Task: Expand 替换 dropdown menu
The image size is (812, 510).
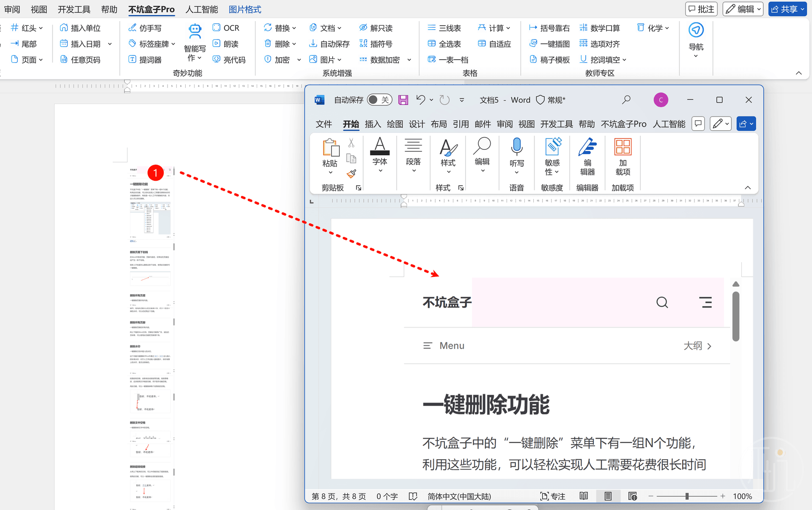Action: click(x=294, y=28)
